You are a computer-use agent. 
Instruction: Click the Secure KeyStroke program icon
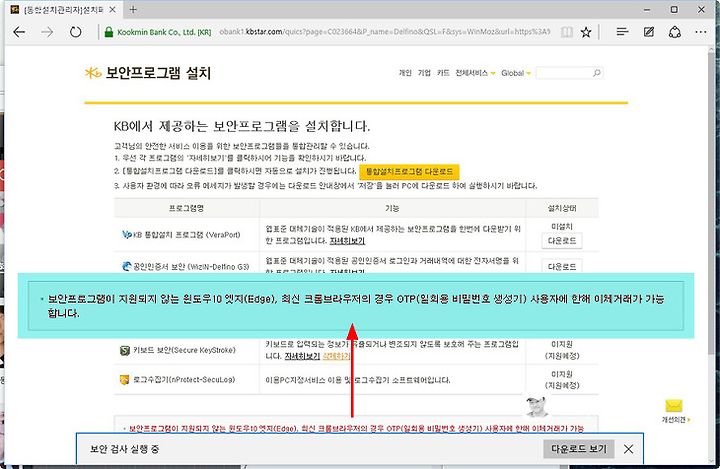[x=124, y=350]
